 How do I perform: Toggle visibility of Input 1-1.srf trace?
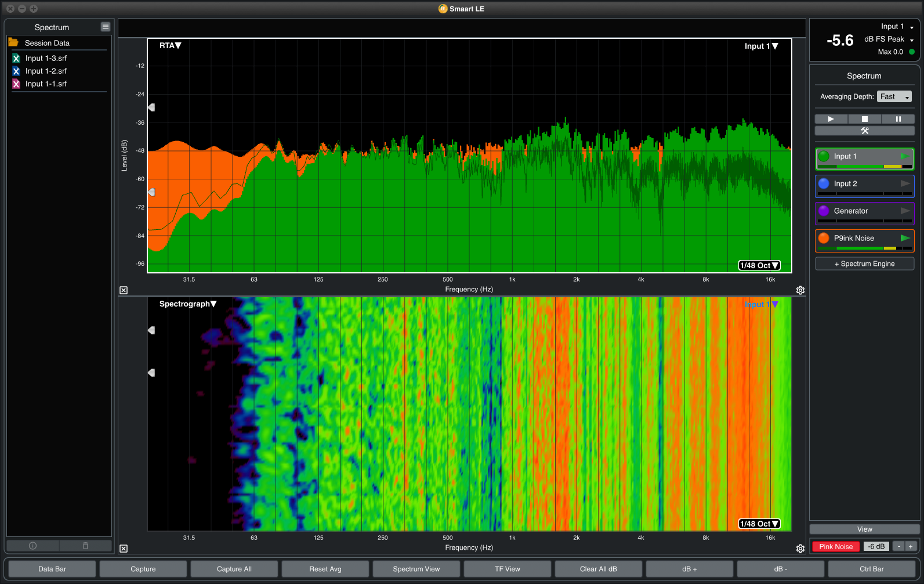coord(16,84)
